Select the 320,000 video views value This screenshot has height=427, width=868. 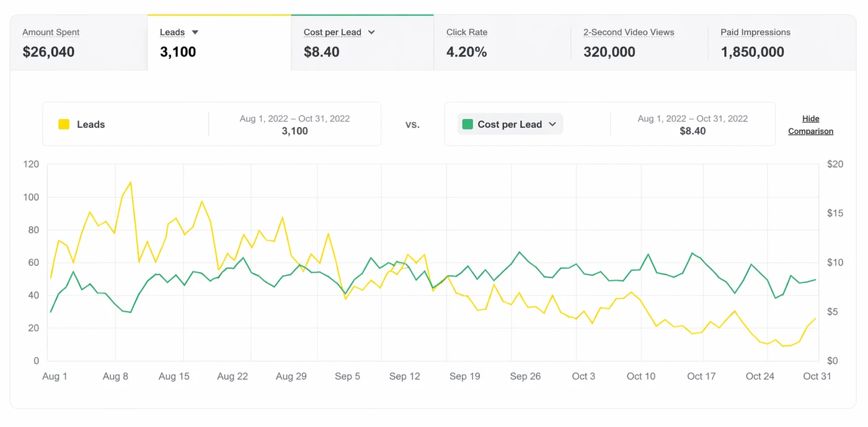click(609, 52)
